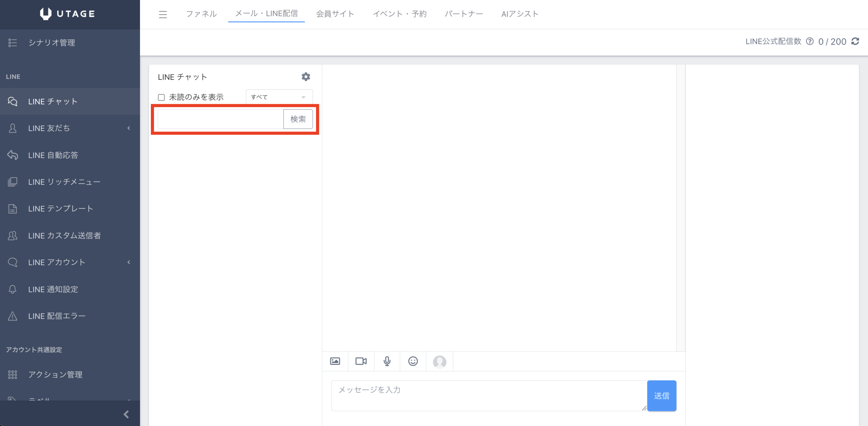Open LINE chat settings gear
Image resolution: width=868 pixels, height=426 pixels.
(x=305, y=77)
